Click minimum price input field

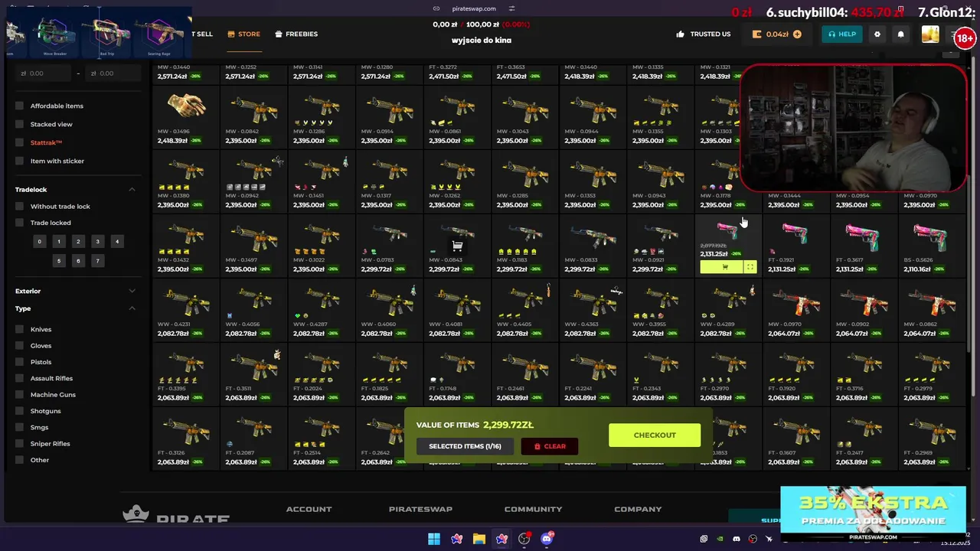(44, 73)
